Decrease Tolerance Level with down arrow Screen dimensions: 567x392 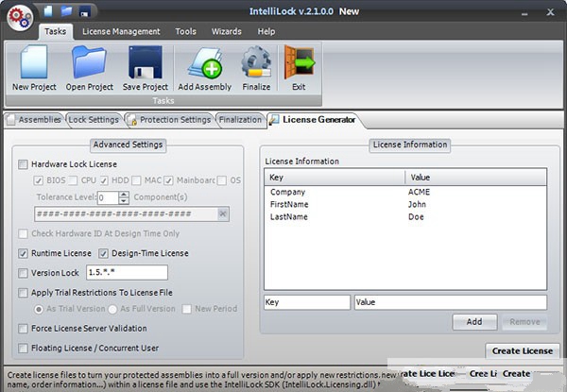124,201
